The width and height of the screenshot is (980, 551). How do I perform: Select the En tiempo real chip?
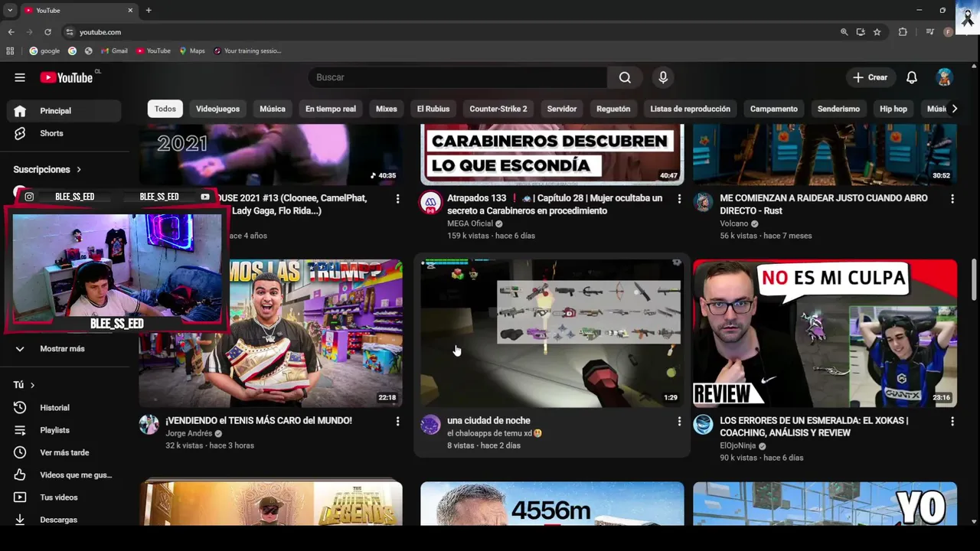point(331,109)
